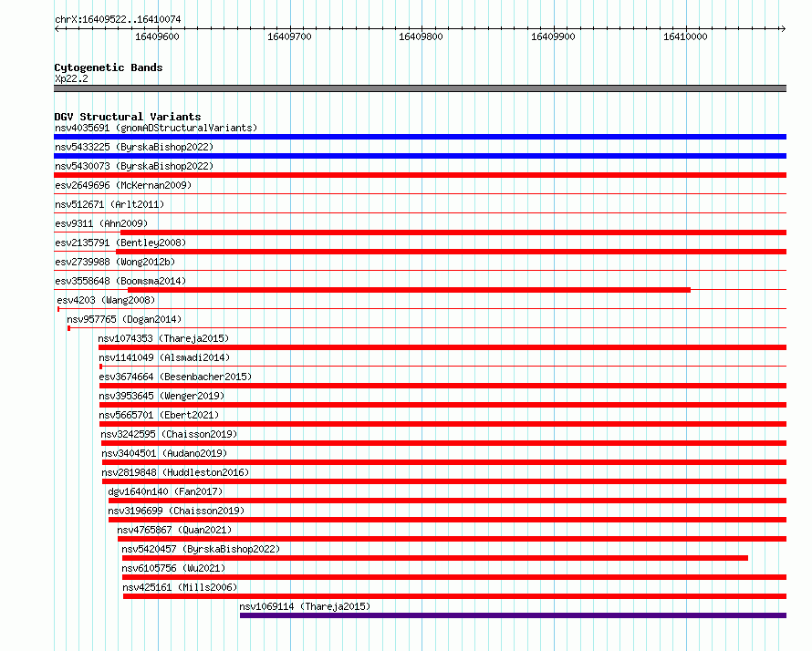Click the nsv4035691 gnomADStructuralVariants label

[156, 128]
